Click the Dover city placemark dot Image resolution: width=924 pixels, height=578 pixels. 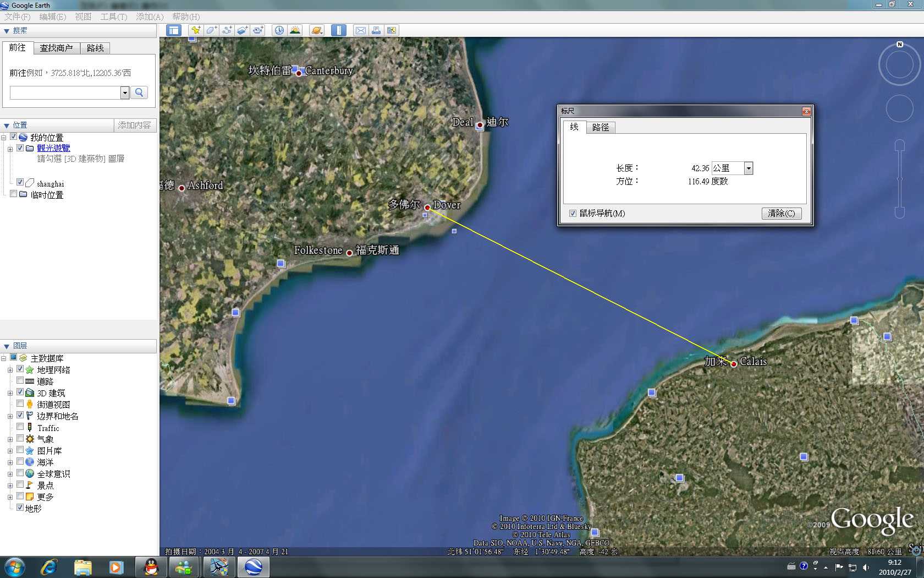(x=427, y=208)
